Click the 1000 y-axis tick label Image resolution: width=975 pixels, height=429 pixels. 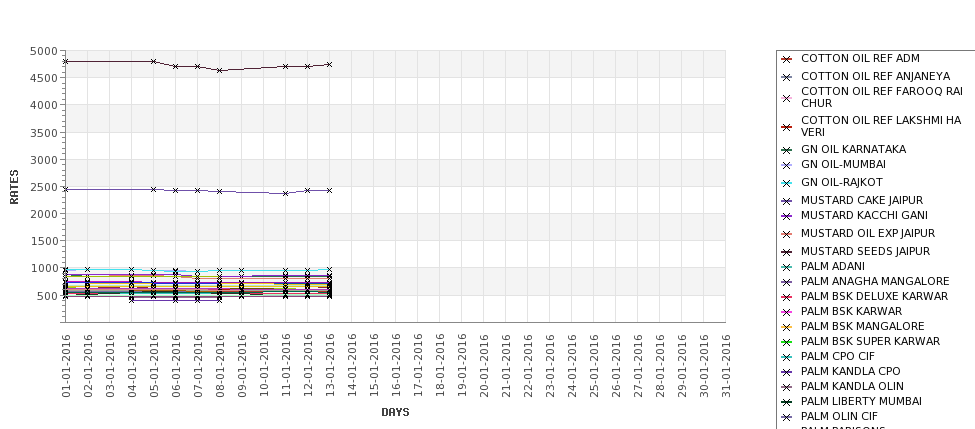pyautogui.click(x=44, y=269)
